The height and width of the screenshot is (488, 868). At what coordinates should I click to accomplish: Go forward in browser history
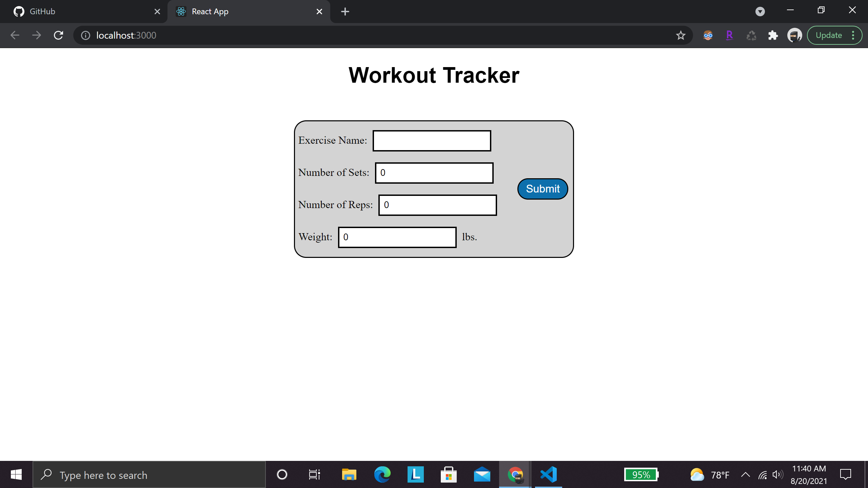pyautogui.click(x=37, y=35)
